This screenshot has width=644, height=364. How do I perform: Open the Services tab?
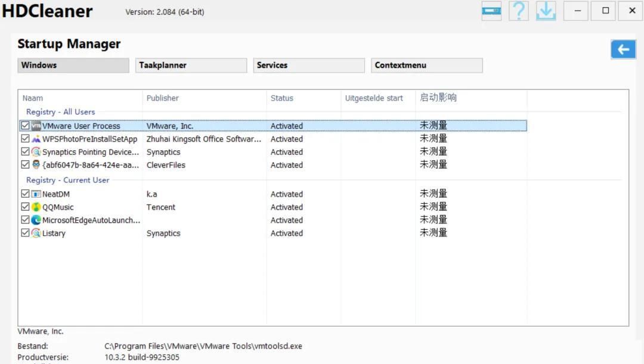pyautogui.click(x=308, y=66)
